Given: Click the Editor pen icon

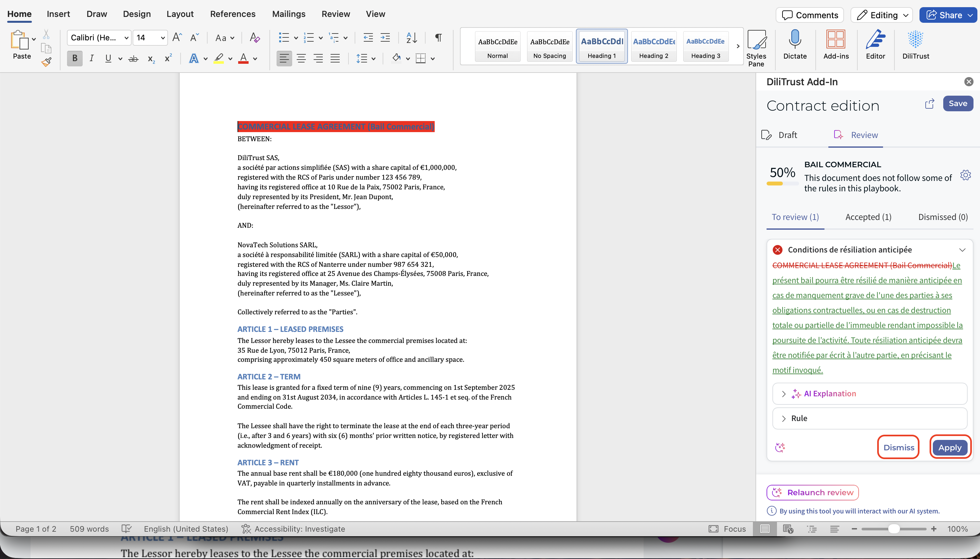Looking at the screenshot, I should 875,45.
